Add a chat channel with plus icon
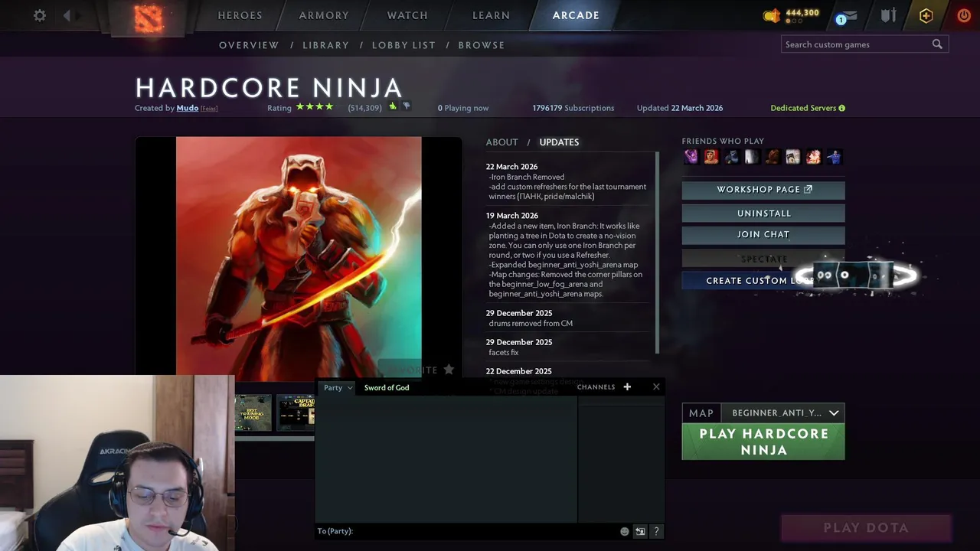 (627, 386)
